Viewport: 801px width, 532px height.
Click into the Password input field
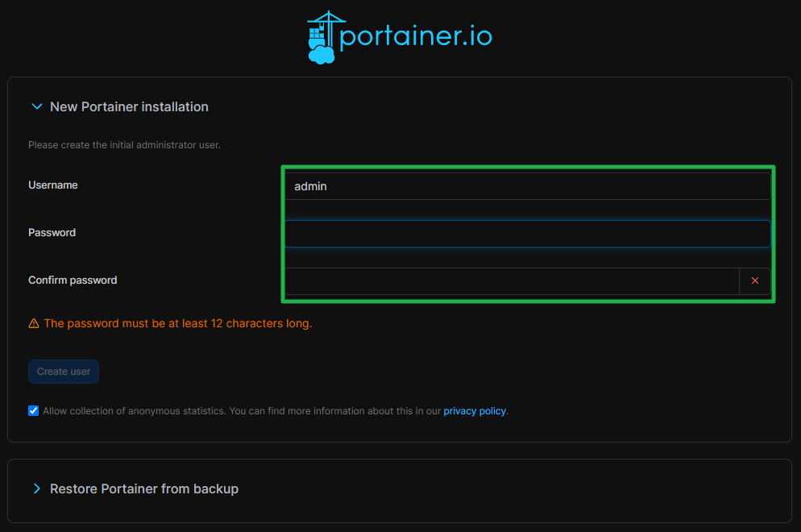[527, 234]
